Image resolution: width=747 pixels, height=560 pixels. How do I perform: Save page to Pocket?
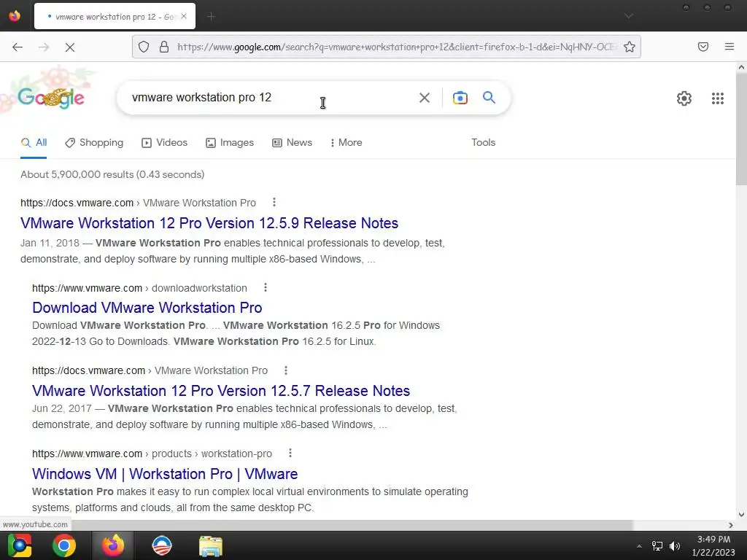click(703, 47)
